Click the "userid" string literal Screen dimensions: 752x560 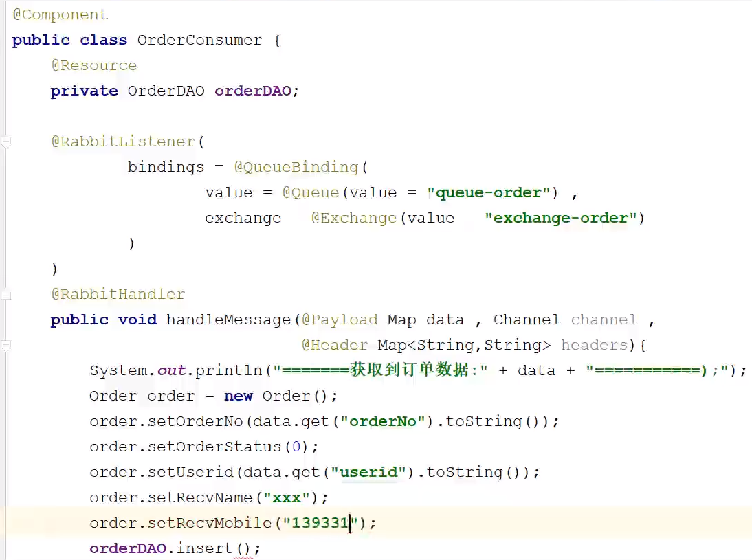[x=368, y=472]
